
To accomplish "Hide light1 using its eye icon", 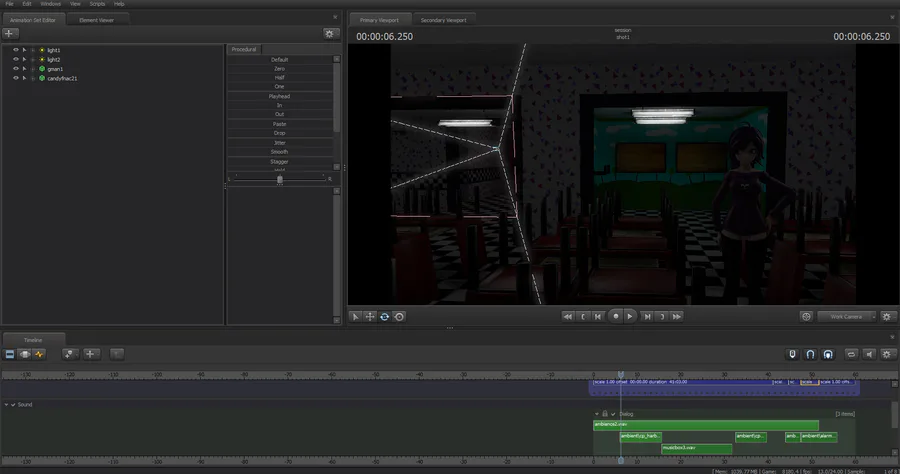I will tap(15, 50).
